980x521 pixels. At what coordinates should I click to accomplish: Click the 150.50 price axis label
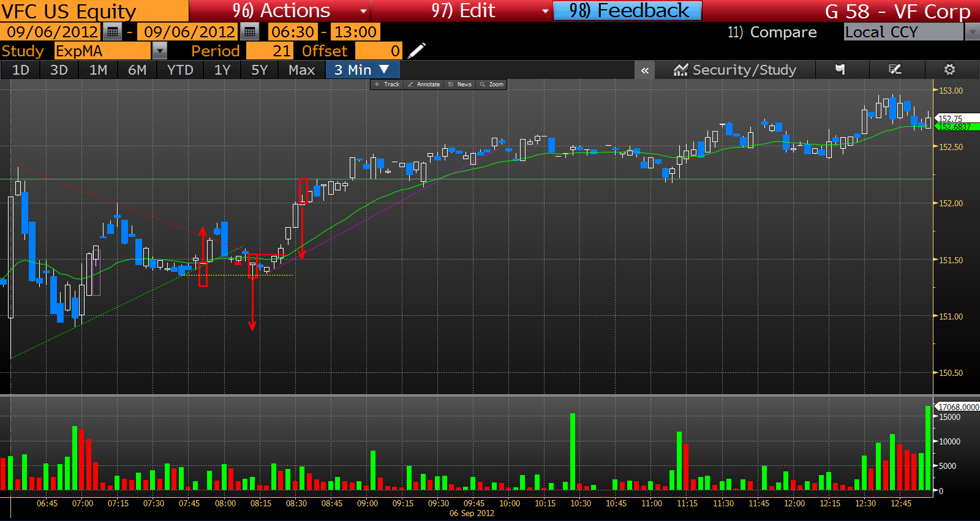point(951,373)
